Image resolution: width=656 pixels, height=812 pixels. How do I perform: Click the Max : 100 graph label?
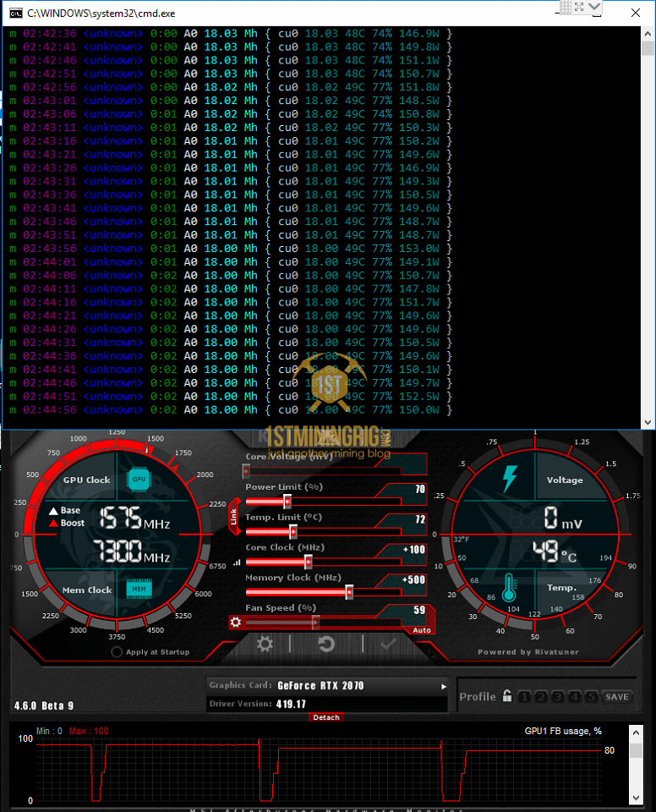point(89,731)
